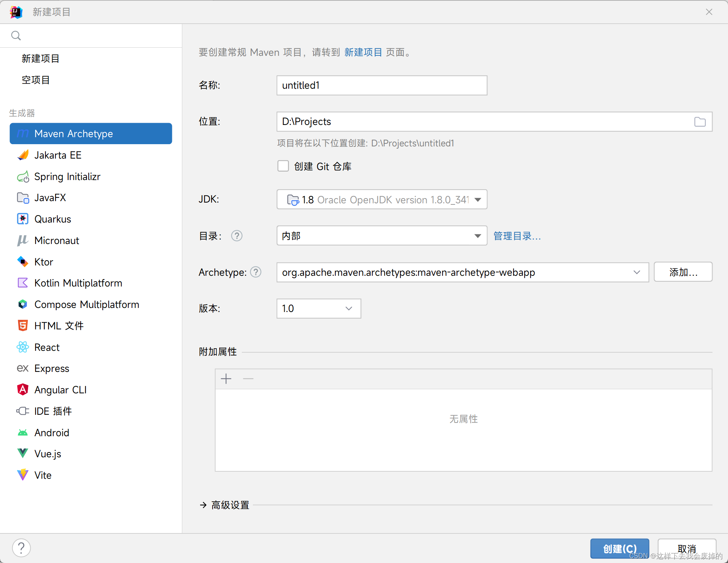Expand the 高级设置 section
728x563 pixels.
[x=230, y=505]
